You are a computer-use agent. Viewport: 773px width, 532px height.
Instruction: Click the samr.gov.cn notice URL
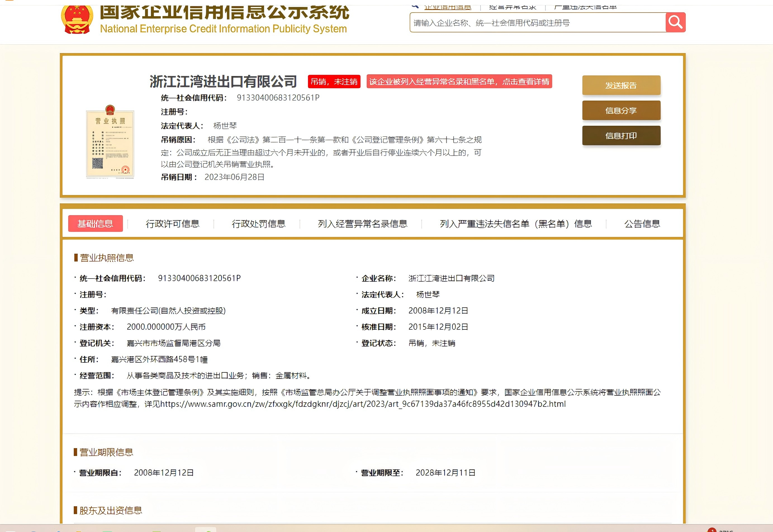click(363, 404)
